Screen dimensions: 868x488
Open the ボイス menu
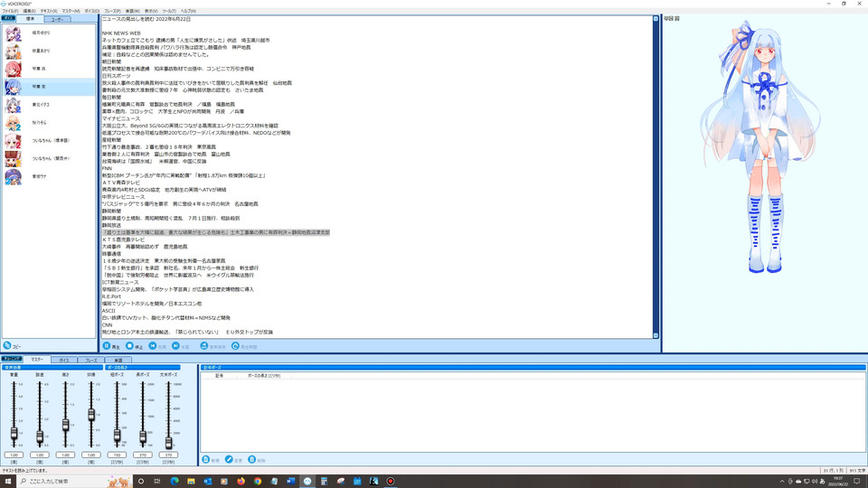(x=92, y=11)
